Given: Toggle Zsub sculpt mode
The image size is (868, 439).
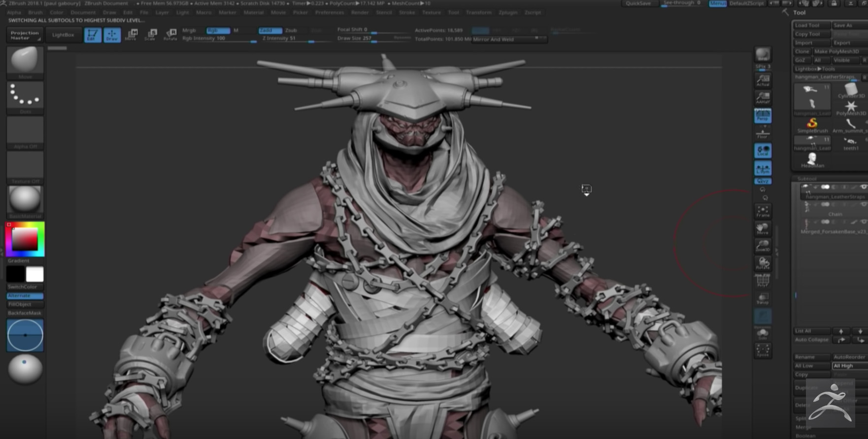Looking at the screenshot, I should (291, 31).
